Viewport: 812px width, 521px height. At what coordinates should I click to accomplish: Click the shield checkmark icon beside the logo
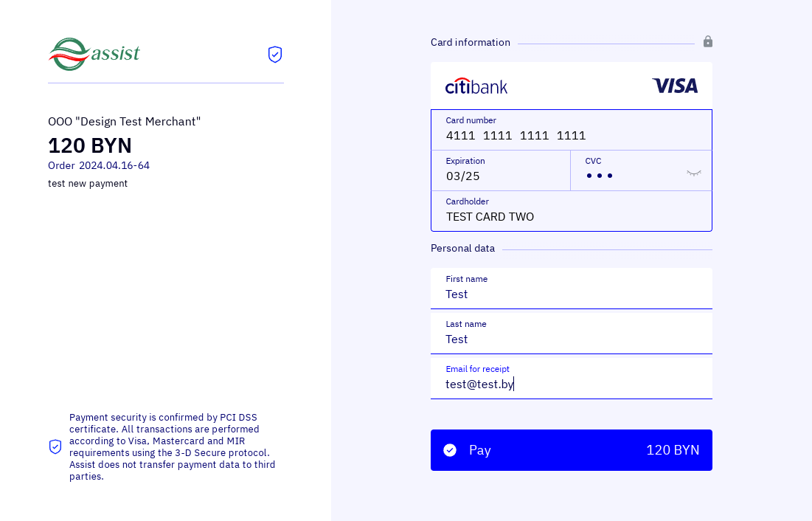click(275, 54)
